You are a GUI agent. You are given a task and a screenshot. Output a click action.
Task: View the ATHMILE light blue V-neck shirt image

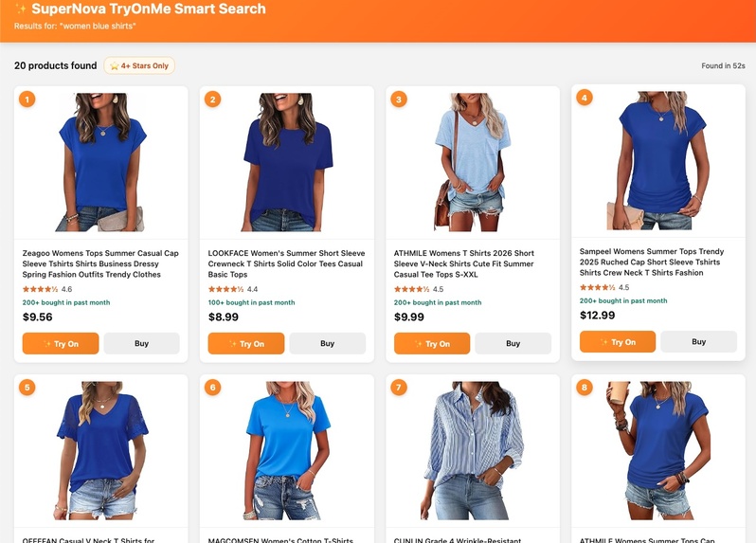click(473, 162)
